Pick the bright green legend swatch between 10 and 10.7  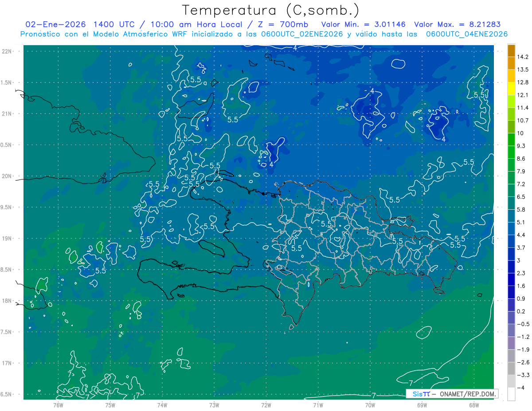pos(511,127)
